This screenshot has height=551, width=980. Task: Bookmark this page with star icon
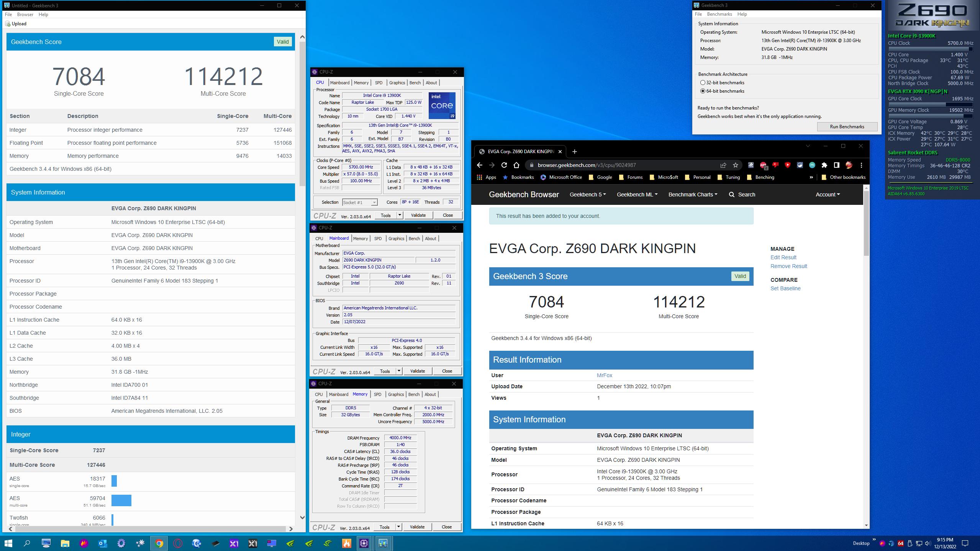736,165
